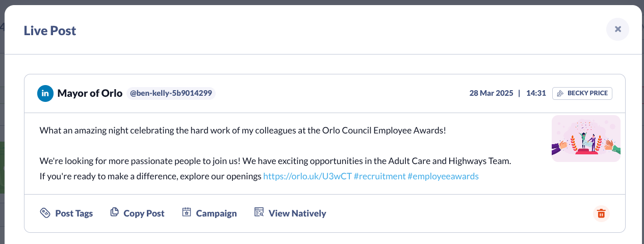This screenshot has width=644, height=244.
Task: Close the Live Post dialog
Action: click(617, 29)
